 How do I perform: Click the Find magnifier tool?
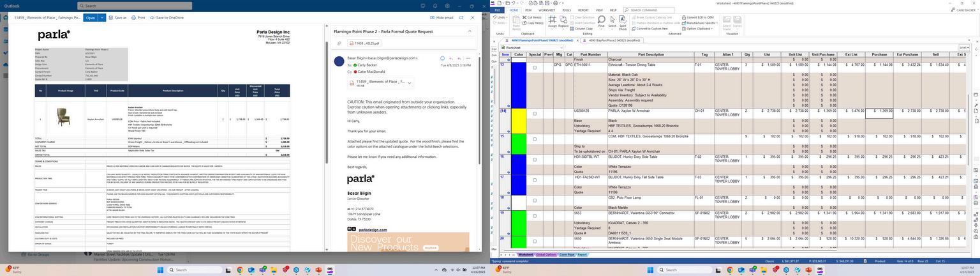(x=601, y=22)
